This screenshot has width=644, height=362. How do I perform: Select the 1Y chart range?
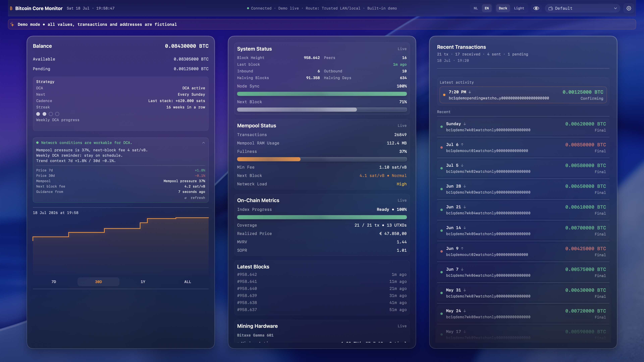(143, 282)
